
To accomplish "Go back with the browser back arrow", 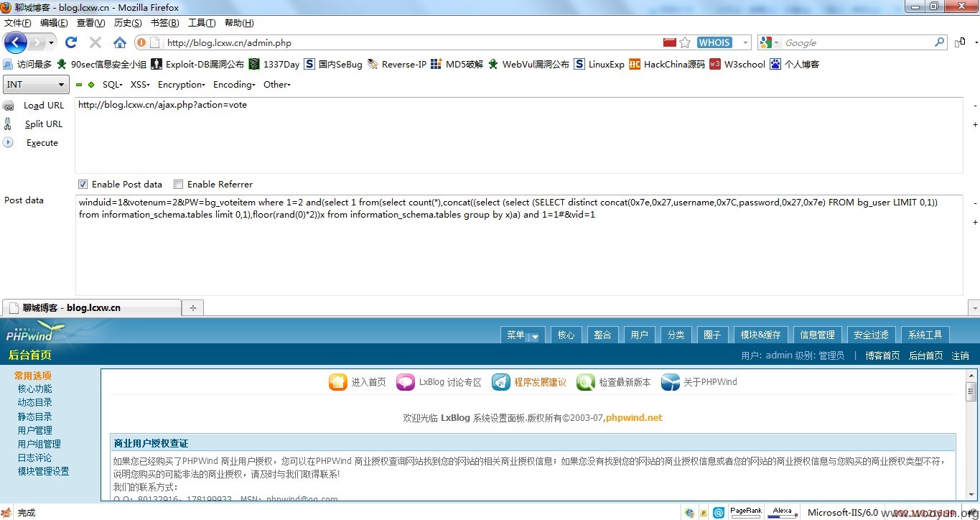I will click(x=15, y=42).
